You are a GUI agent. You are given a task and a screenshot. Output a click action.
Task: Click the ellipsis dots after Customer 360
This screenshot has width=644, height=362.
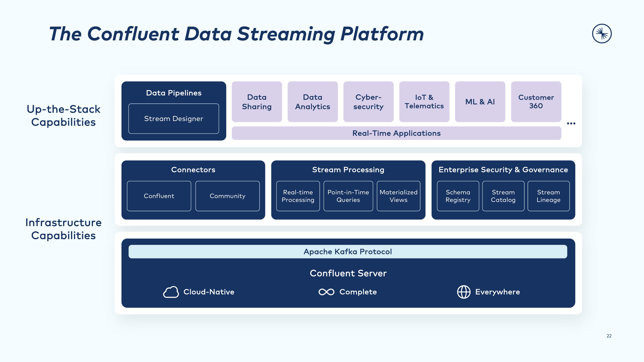coord(571,123)
